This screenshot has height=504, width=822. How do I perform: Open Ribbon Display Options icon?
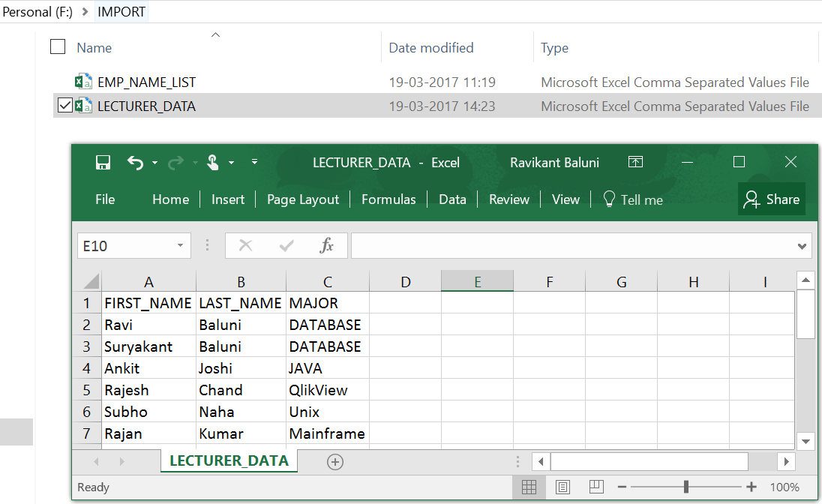tap(635, 163)
